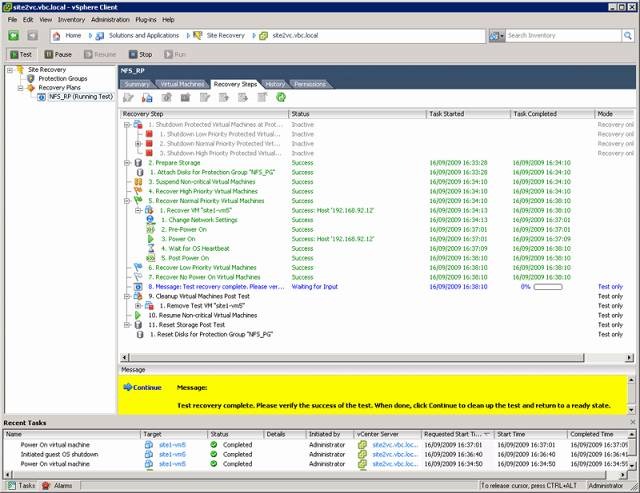640x493 pixels.
Task: Sort by Requested Start Time column
Action: [457, 434]
